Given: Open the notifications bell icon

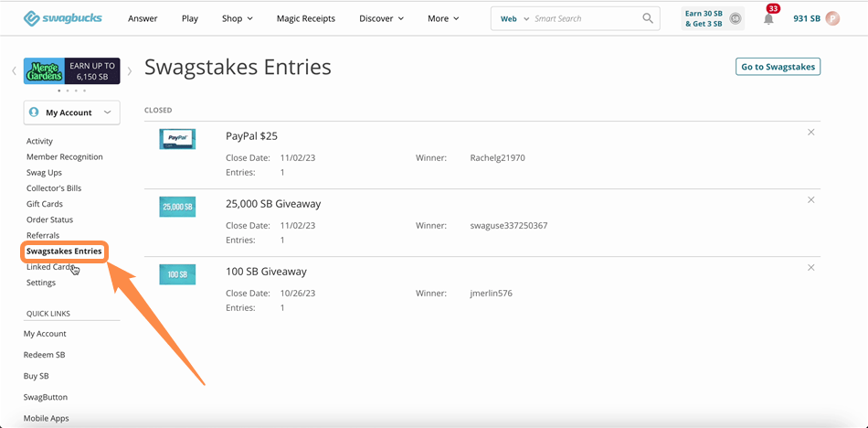Looking at the screenshot, I should 768,19.
